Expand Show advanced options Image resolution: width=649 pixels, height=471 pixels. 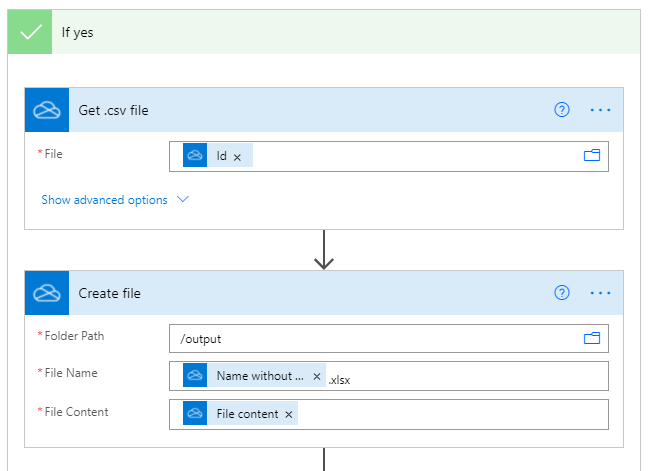pyautogui.click(x=115, y=200)
